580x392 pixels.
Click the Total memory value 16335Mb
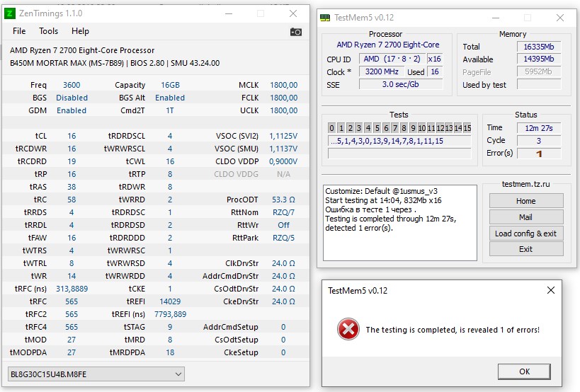tap(538, 47)
